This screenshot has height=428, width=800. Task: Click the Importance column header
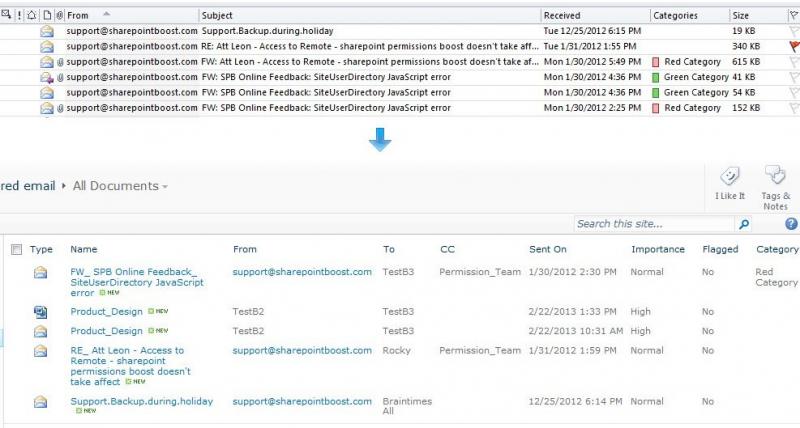[658, 249]
